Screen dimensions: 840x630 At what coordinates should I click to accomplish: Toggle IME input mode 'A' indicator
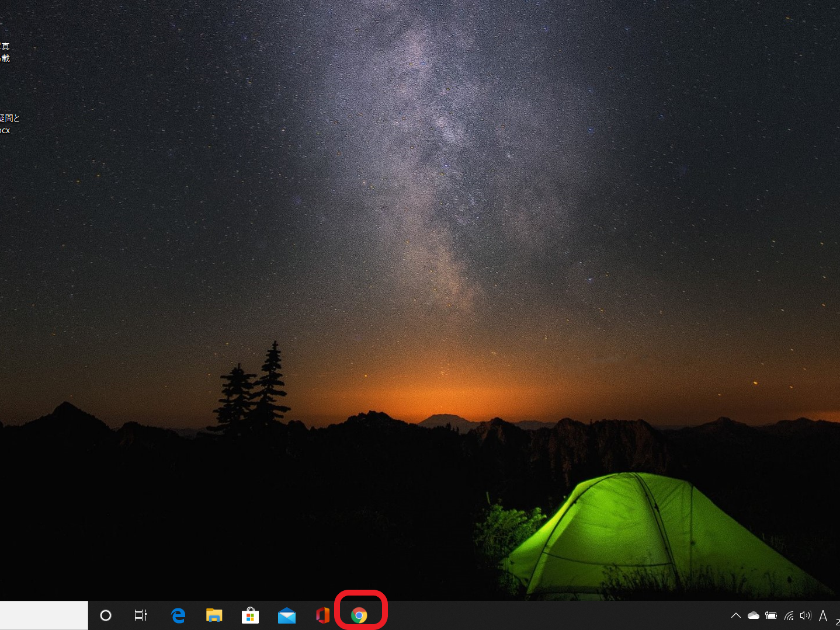tap(823, 615)
